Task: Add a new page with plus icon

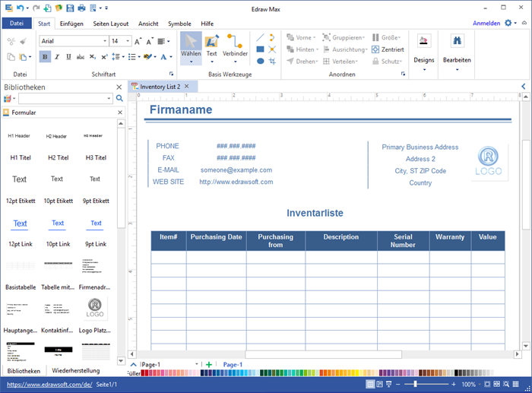Action: pos(209,365)
